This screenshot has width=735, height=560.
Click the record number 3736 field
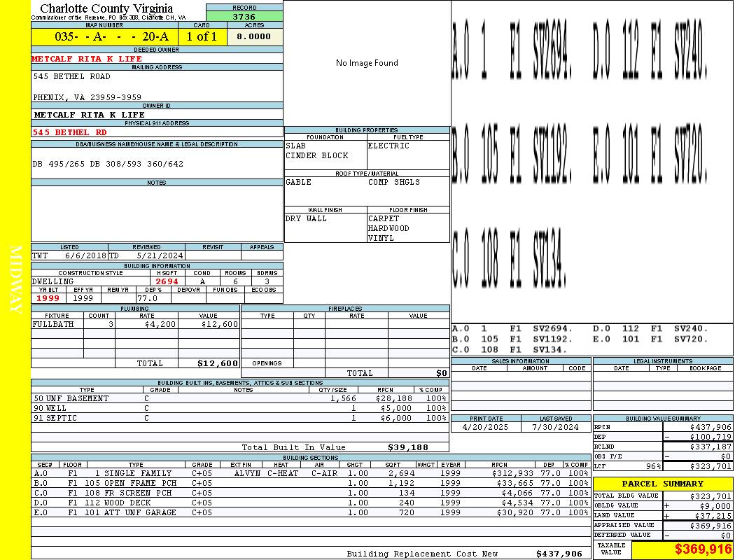(244, 16)
